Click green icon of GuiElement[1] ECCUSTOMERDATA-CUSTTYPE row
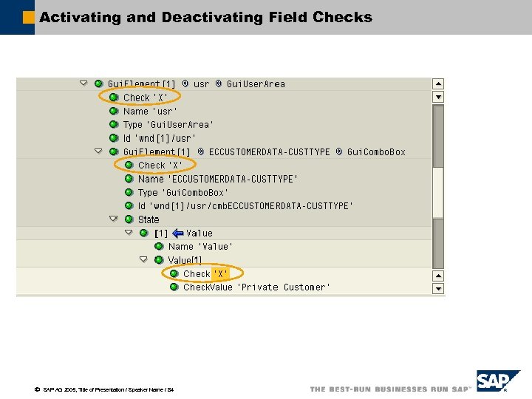 [x=114, y=151]
